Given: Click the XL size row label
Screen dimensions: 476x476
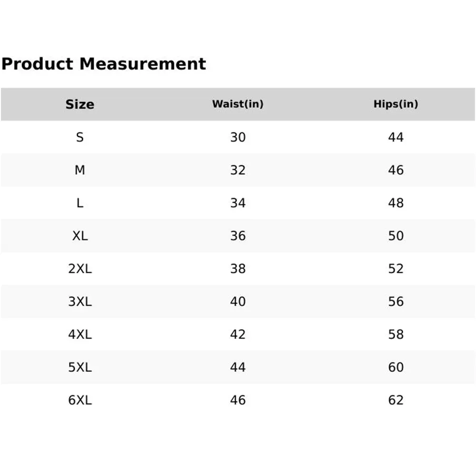Looking at the screenshot, I should tap(79, 236).
